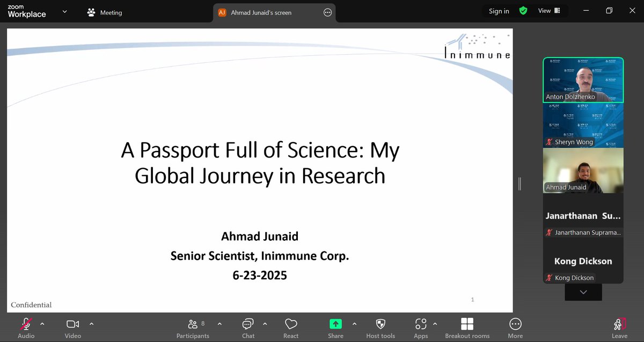Screen dimensions: 644x342
Task: Click the slide number 1 on the slide
Action: click(472, 300)
